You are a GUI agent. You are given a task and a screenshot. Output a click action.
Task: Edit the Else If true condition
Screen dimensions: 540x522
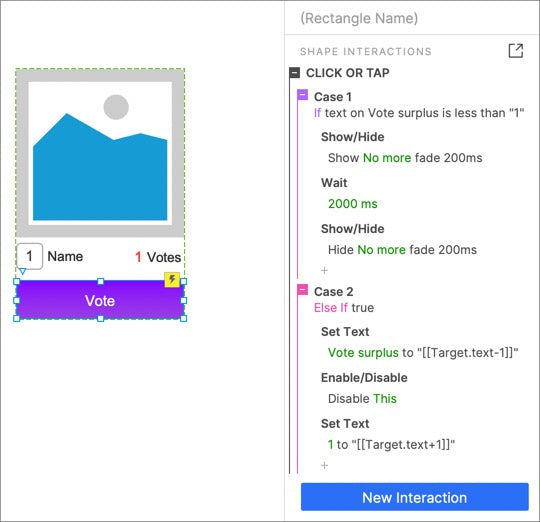pyautogui.click(x=344, y=307)
